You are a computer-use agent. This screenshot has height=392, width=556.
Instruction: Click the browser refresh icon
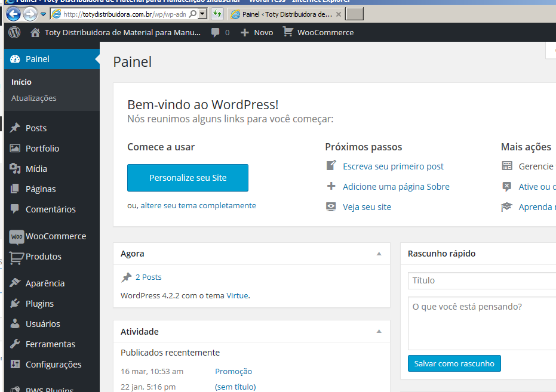click(x=217, y=14)
